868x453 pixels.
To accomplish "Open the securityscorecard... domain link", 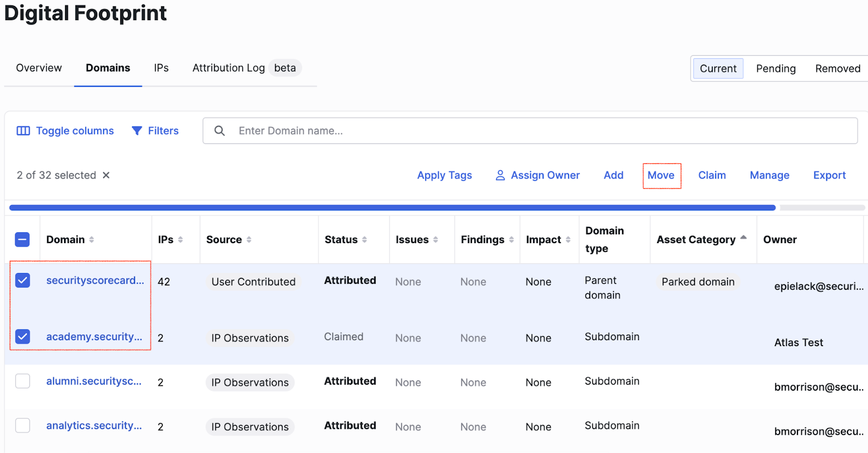I will click(95, 280).
